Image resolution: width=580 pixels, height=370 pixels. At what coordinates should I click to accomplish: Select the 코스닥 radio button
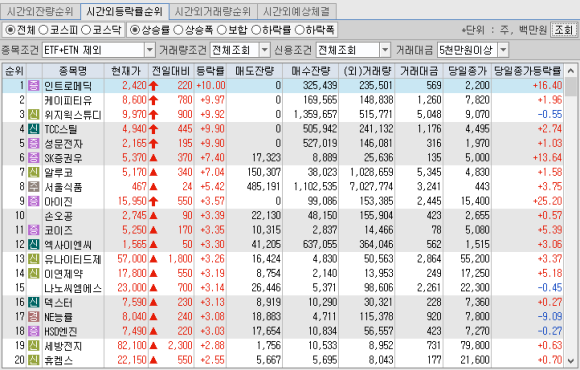click(x=86, y=30)
